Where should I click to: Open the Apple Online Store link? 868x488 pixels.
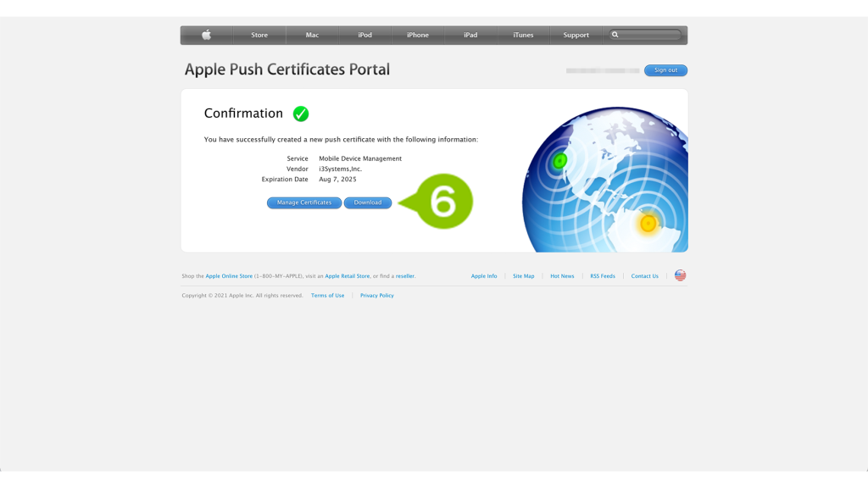pos(229,276)
